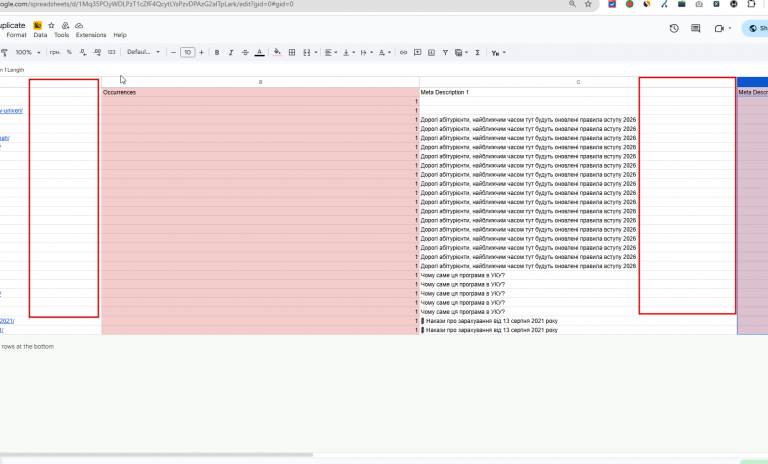Click the Meta Description 1 header cell
The height and width of the screenshot is (464, 768).
point(578,92)
